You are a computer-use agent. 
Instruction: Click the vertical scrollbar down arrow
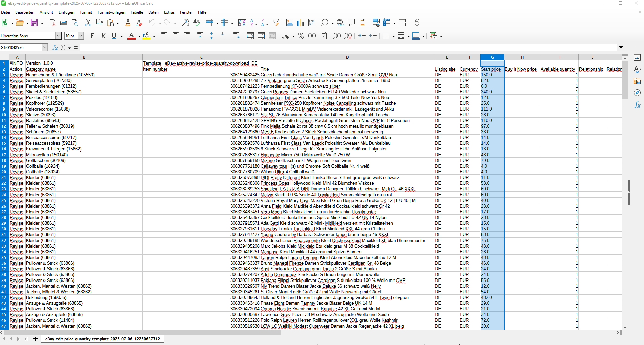(625, 327)
